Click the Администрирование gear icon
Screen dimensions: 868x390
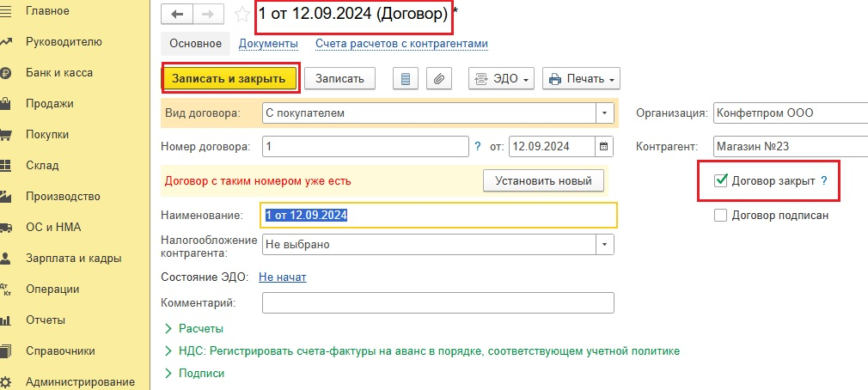5,382
